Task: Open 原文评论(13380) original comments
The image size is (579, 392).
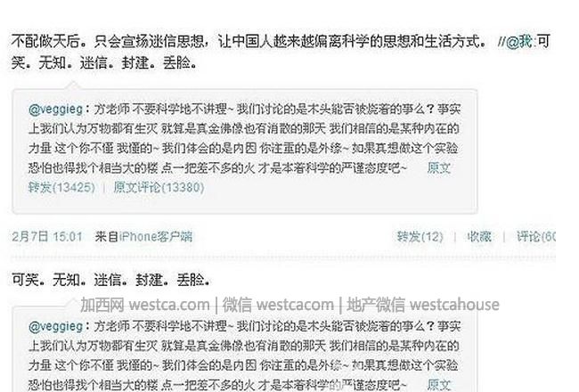Action: pyautogui.click(x=159, y=187)
